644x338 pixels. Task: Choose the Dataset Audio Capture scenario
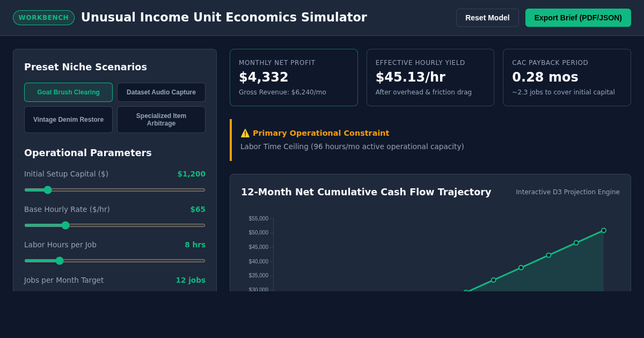(x=161, y=92)
